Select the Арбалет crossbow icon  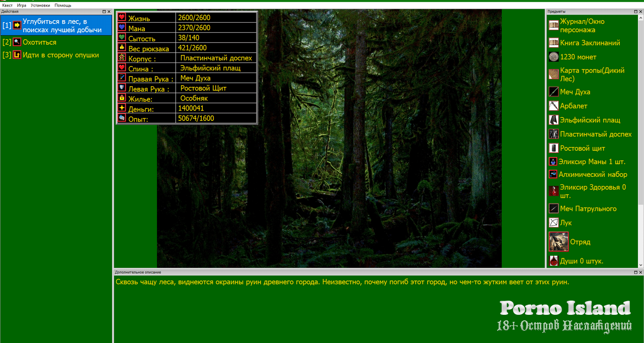553,106
